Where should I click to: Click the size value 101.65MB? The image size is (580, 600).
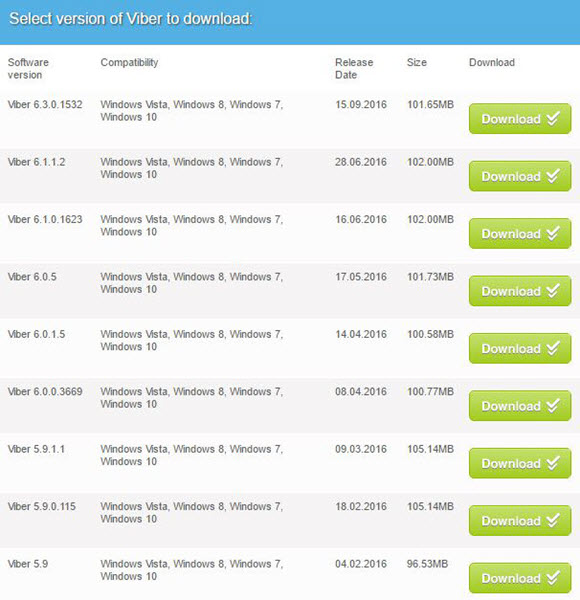coord(430,104)
